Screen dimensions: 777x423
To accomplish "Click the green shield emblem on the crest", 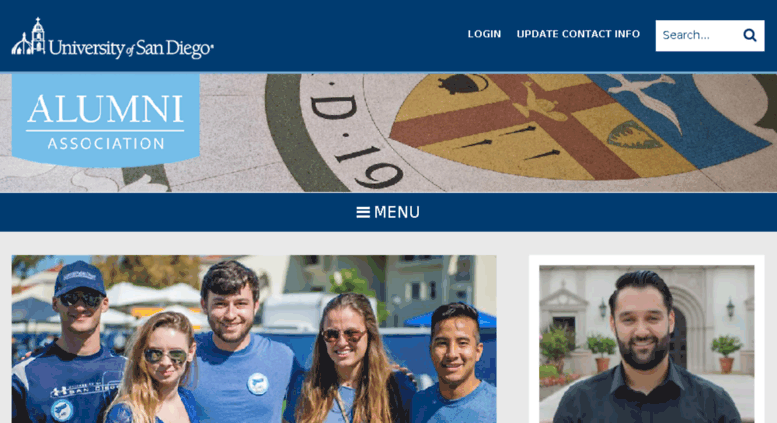I will (x=633, y=135).
